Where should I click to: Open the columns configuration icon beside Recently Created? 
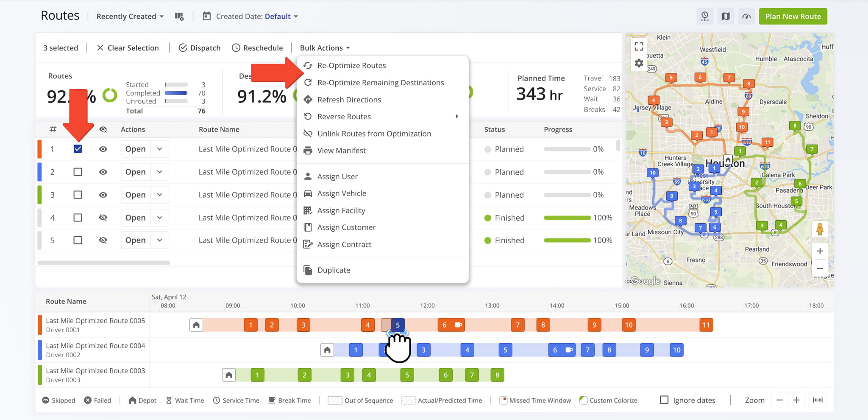coord(179,16)
